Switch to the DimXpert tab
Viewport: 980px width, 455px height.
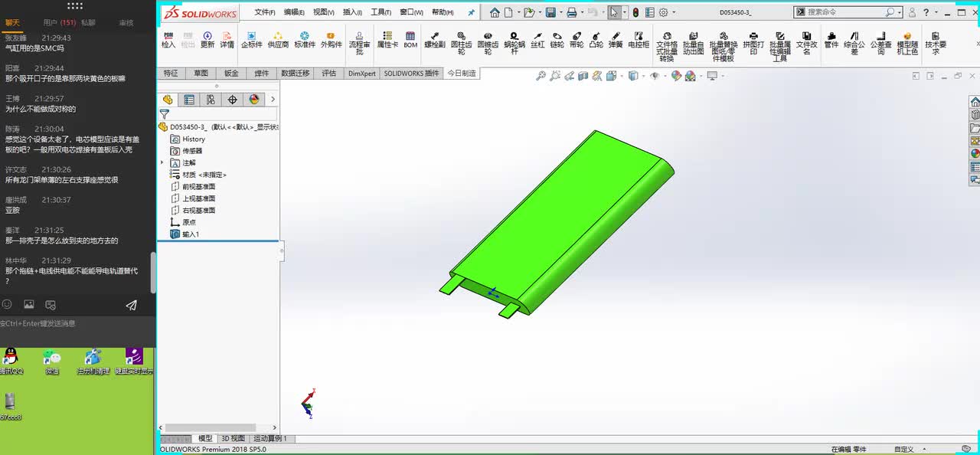pos(362,74)
